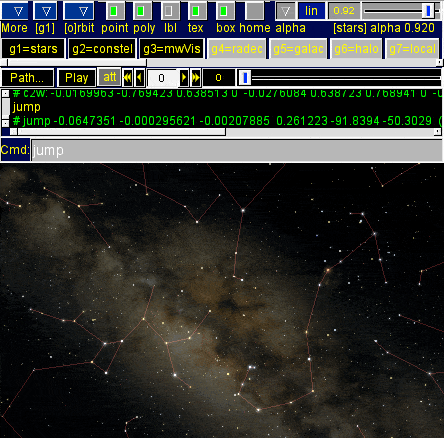Click the '[stars] alpha 0.920' status text
Image resolution: width=444 pixels, height=438 pixels.
pyautogui.click(x=384, y=28)
